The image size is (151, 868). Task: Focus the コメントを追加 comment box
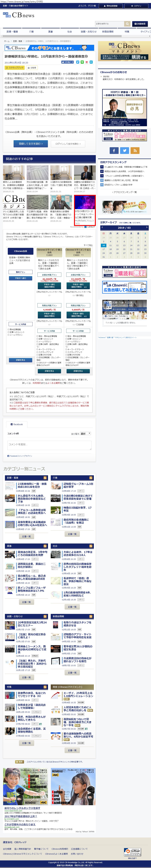tap(49, 445)
